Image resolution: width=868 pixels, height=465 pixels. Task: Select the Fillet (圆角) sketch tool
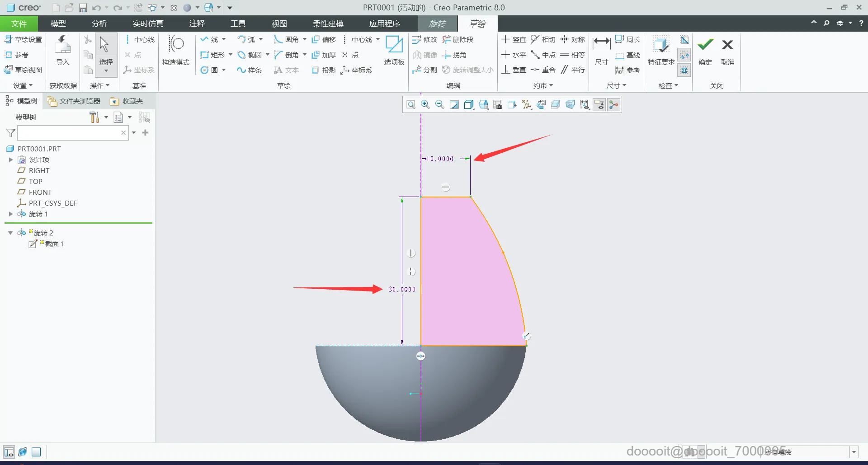[x=287, y=40]
